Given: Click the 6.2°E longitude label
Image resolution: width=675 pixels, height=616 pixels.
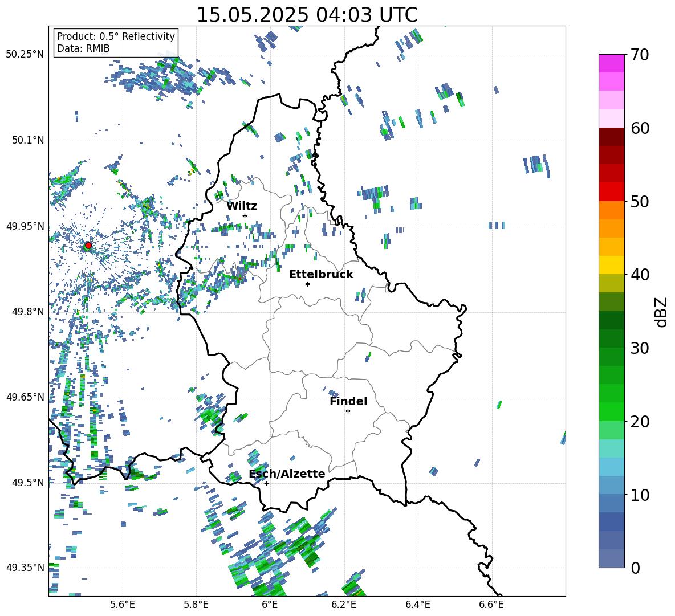Looking at the screenshot, I should (x=344, y=605).
